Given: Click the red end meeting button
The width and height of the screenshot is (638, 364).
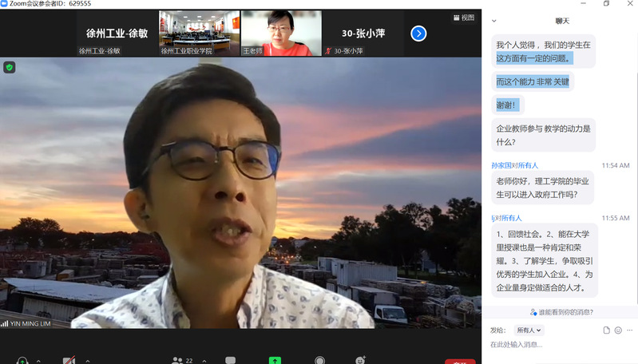Looking at the screenshot, I should click(460, 361).
